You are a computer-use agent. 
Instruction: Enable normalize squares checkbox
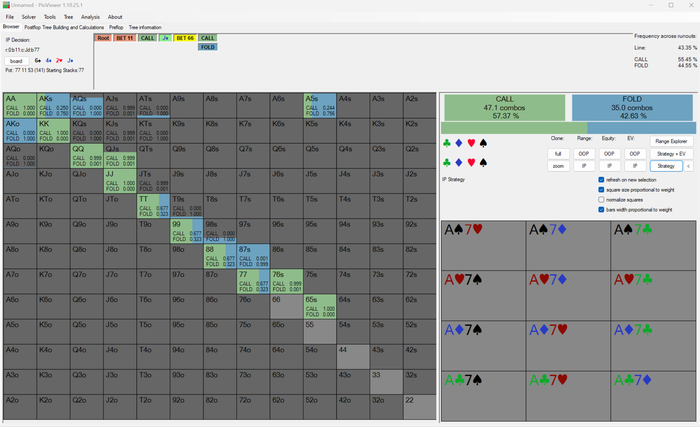coord(601,200)
